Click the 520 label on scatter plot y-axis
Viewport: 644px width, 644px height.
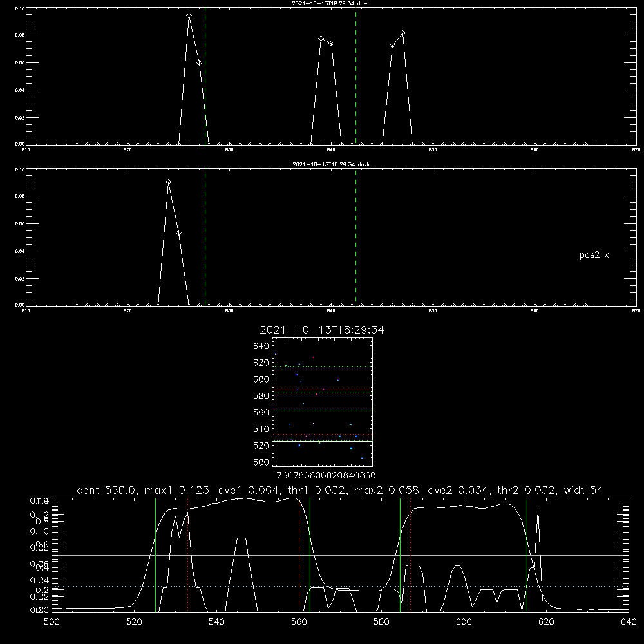261,446
